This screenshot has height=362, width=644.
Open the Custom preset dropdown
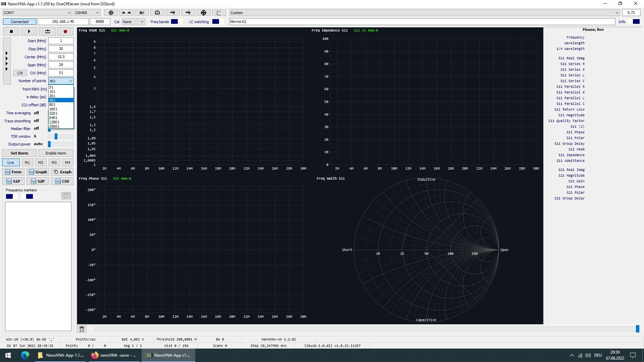[425, 13]
